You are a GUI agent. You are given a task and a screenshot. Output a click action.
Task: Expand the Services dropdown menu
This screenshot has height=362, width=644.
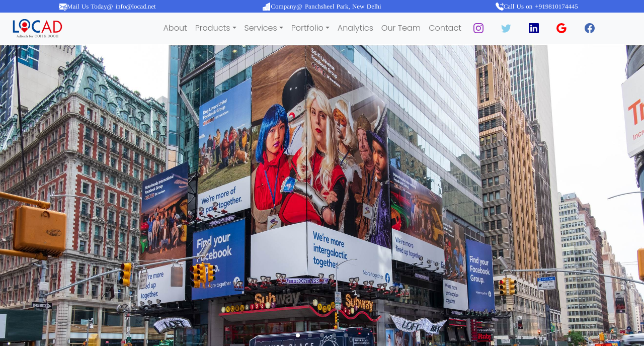pos(264,28)
